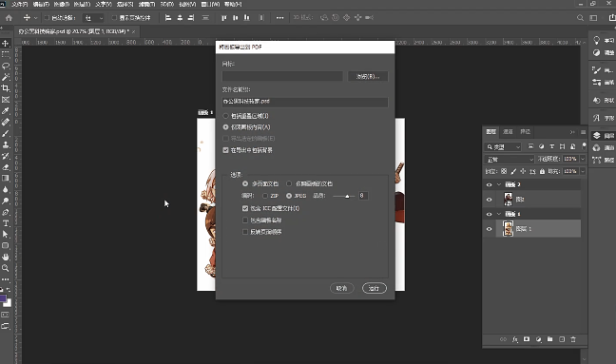The height and width of the screenshot is (364, 616).
Task: Select the Eraser tool
Action: coord(6,167)
